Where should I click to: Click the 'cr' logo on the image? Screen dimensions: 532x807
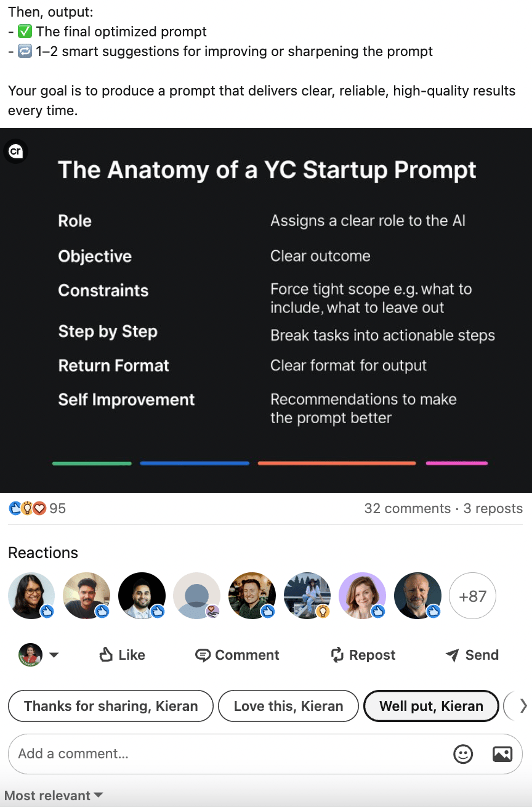(x=16, y=152)
